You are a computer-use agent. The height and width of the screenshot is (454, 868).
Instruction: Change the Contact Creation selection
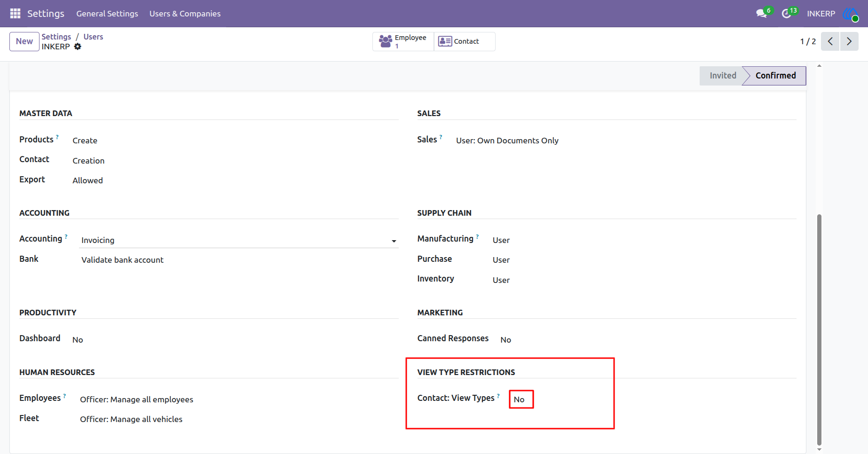pyautogui.click(x=88, y=161)
